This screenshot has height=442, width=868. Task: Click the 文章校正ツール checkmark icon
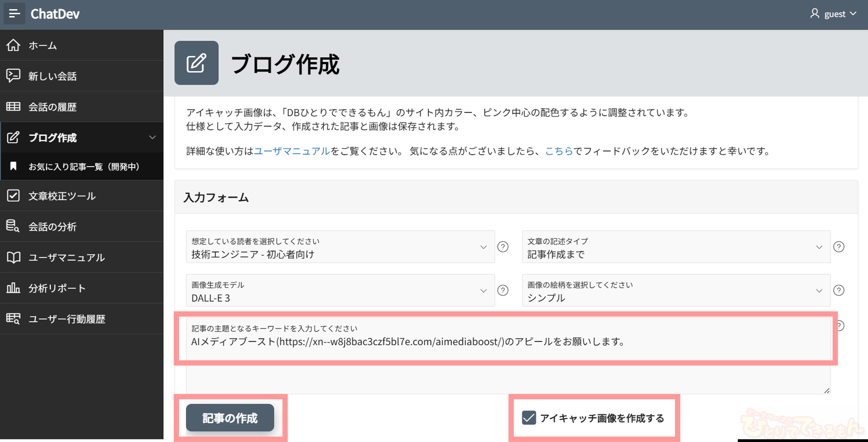(x=13, y=196)
